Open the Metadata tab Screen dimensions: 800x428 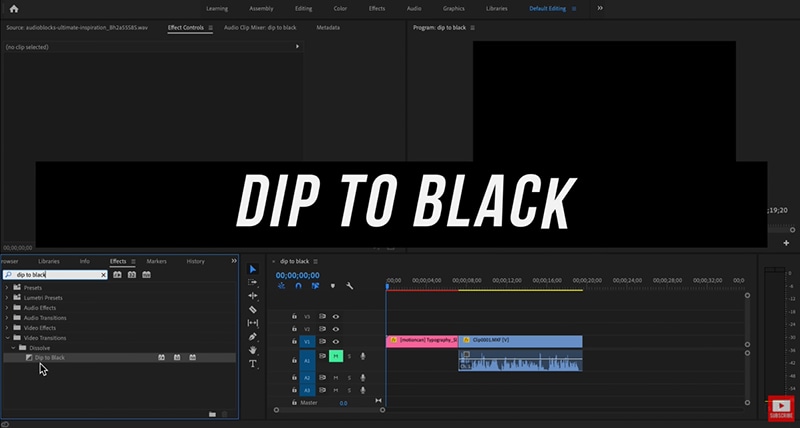(328, 28)
